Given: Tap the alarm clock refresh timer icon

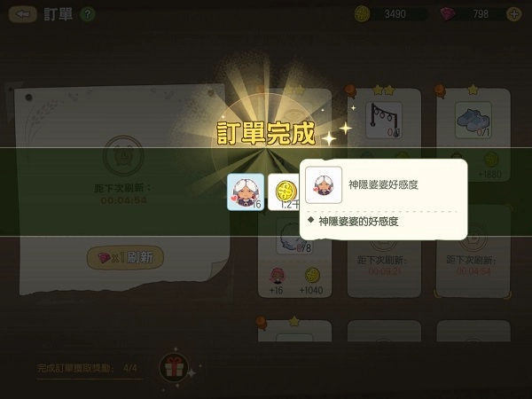Looking at the screenshot, I should point(123,155).
